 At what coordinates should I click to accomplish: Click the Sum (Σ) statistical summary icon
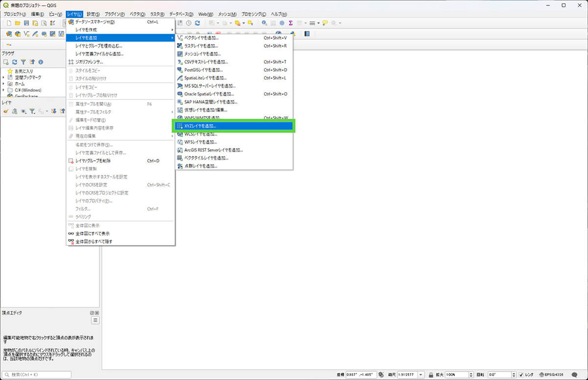[x=291, y=23]
